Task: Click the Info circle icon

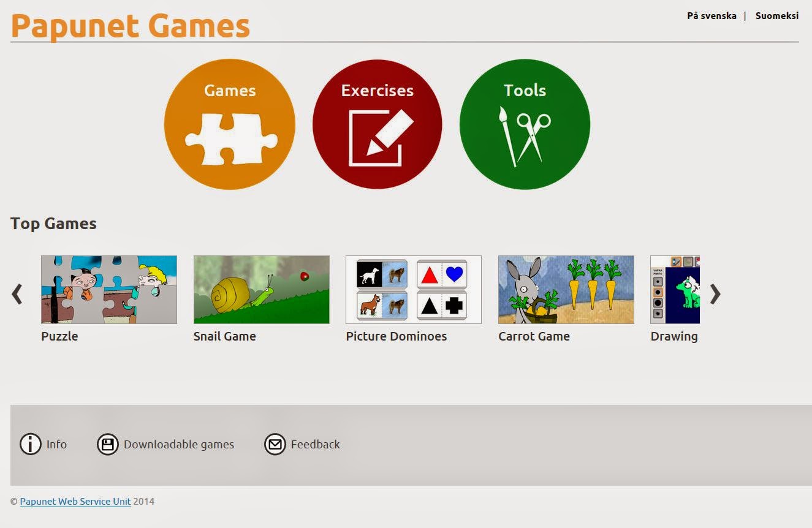Action: 30,444
